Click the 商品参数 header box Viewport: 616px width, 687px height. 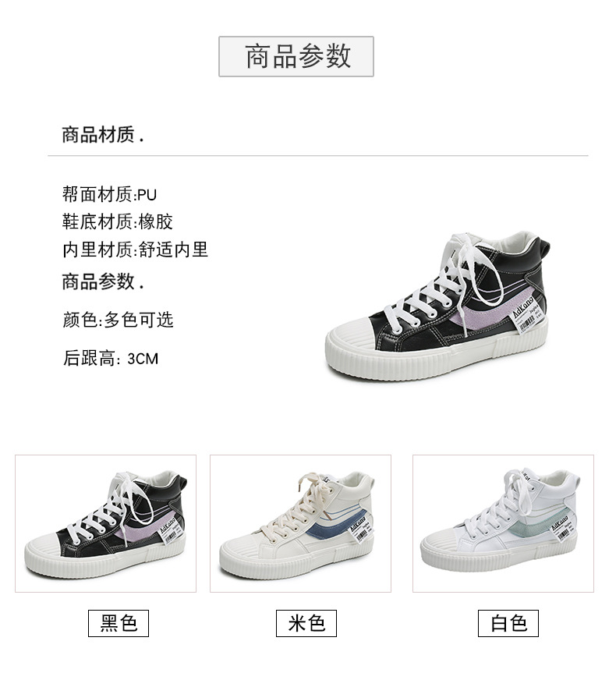click(x=296, y=56)
